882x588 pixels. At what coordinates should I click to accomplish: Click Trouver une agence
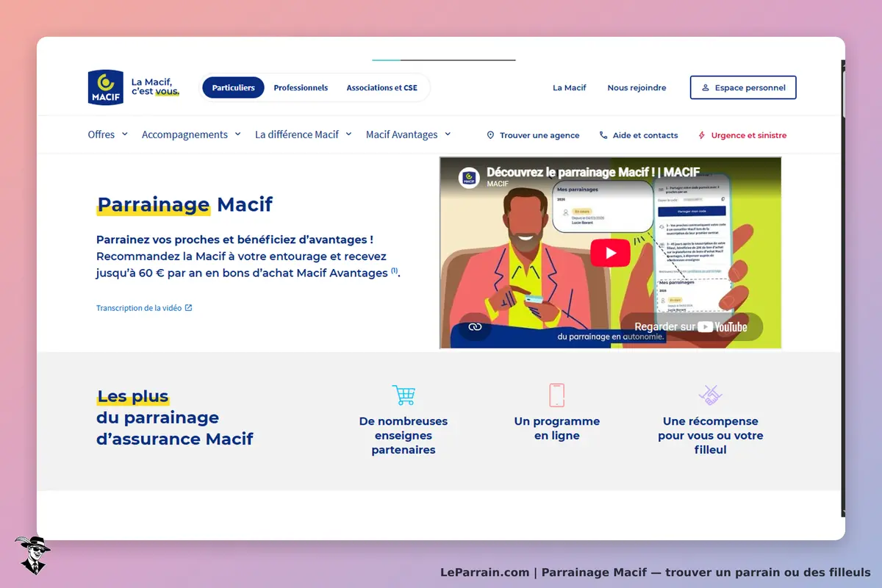tap(533, 135)
